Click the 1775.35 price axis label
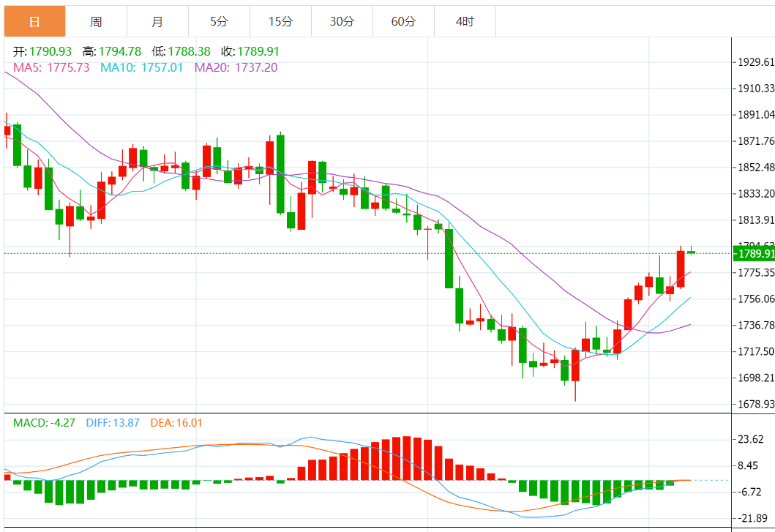The height and width of the screenshot is (532, 775). (756, 272)
